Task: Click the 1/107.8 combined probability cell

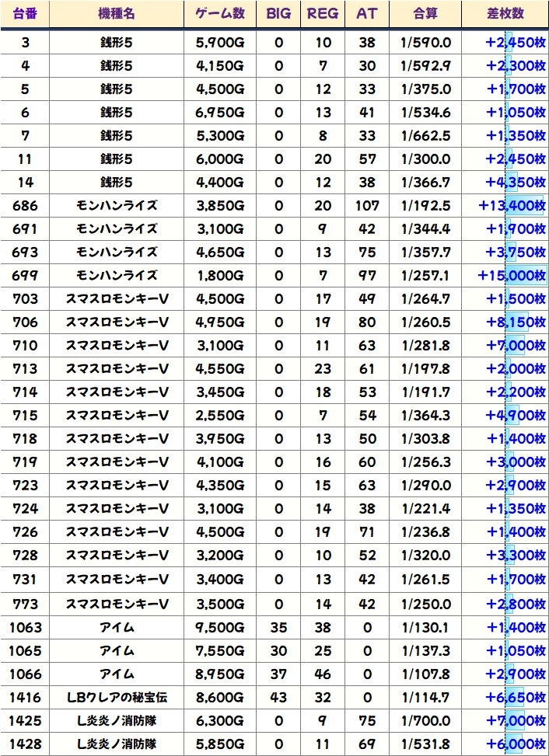Action: (x=426, y=674)
